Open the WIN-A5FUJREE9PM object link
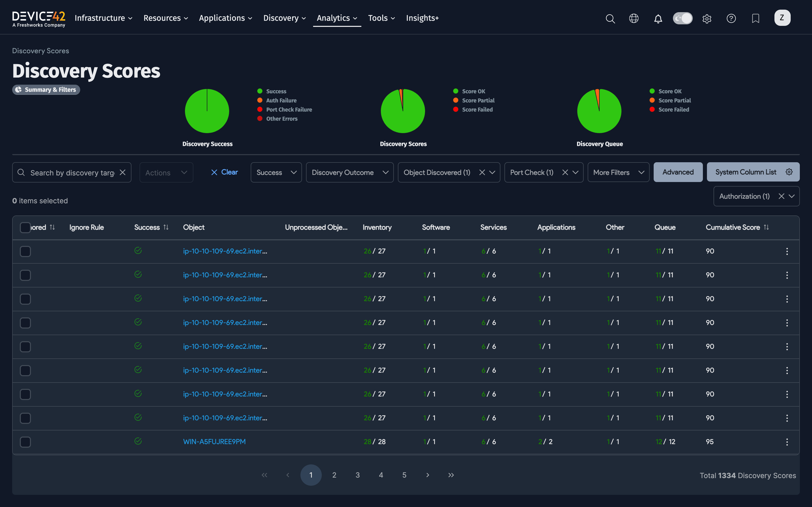812x507 pixels. tap(214, 442)
